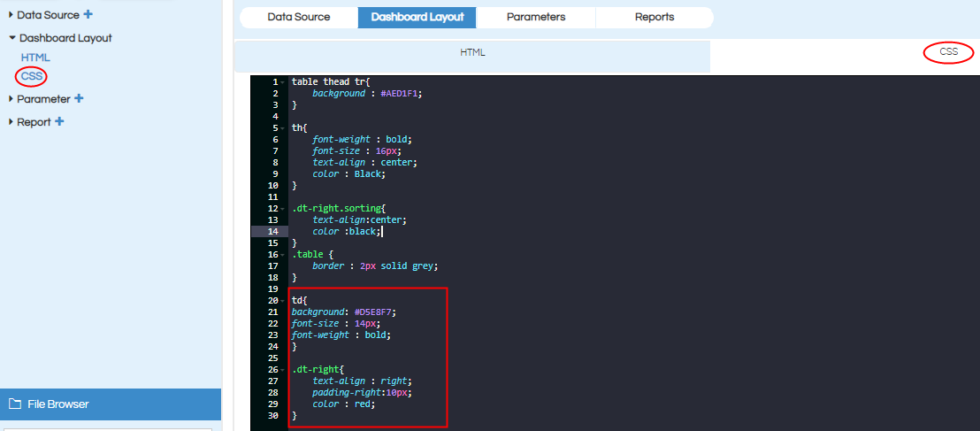The width and height of the screenshot is (980, 431).
Task: Expand the Report tree node
Action: pyautogui.click(x=11, y=121)
